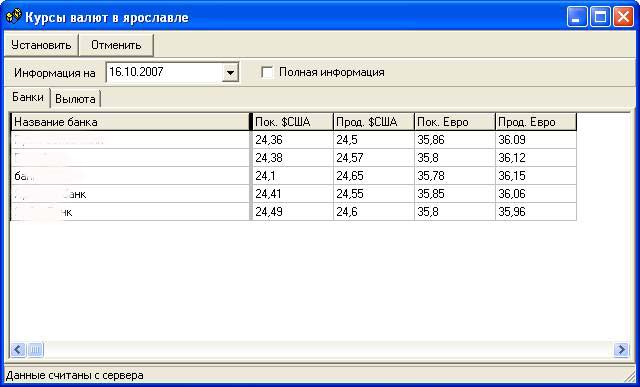The image size is (640, 387).
Task: Select cell with value 35,96
Action: click(536, 212)
